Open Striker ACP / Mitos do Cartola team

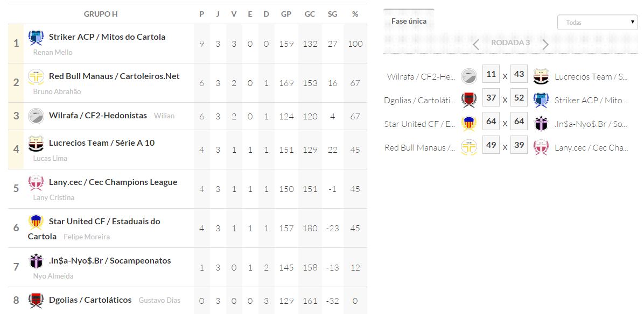click(x=107, y=37)
